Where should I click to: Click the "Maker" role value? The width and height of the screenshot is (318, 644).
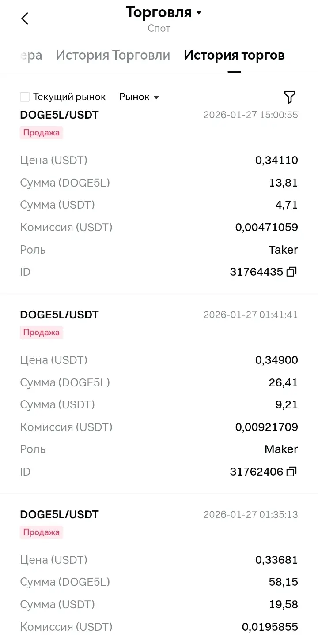[281, 449]
